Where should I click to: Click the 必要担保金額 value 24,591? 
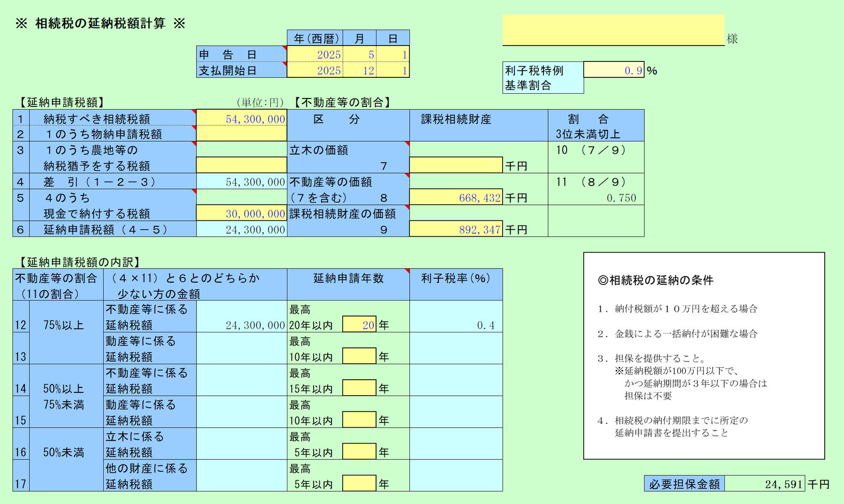pyautogui.click(x=765, y=483)
